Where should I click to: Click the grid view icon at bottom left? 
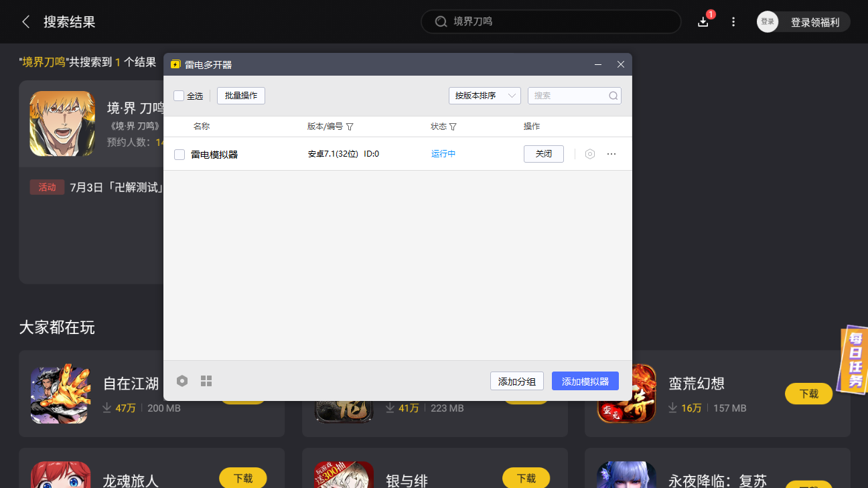point(206,380)
